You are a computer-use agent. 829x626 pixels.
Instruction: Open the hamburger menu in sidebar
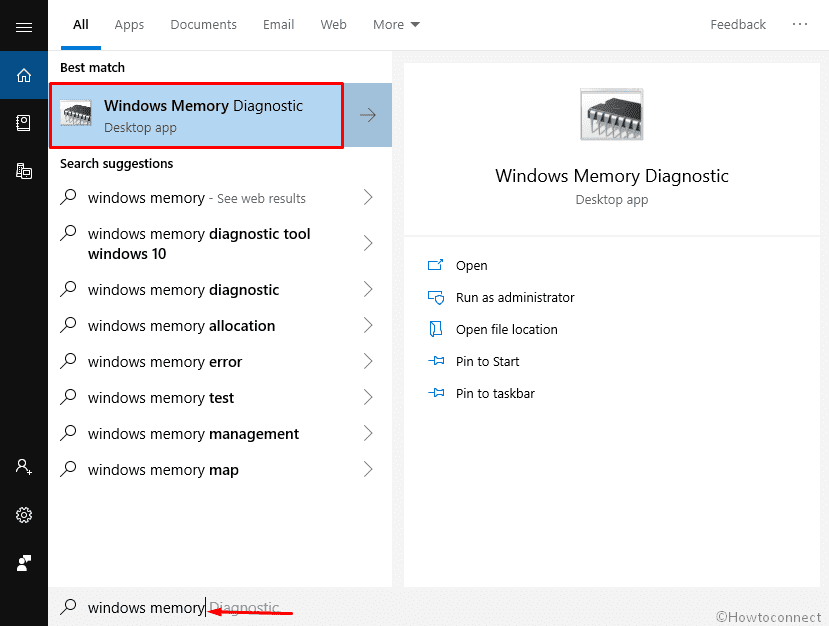24,27
